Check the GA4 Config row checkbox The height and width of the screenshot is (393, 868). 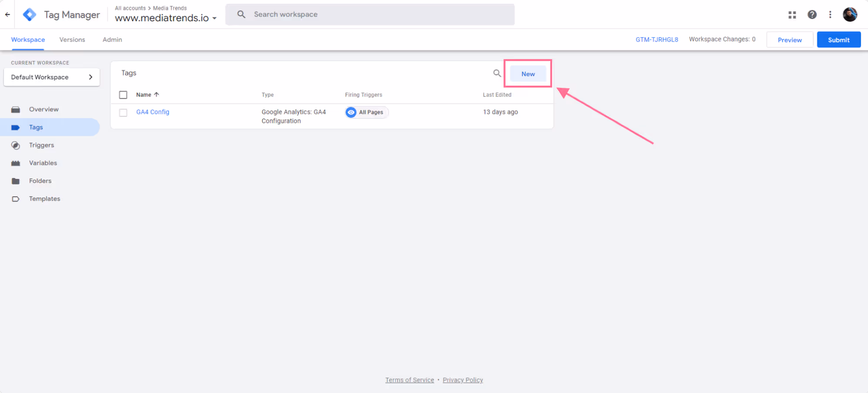[x=123, y=112]
